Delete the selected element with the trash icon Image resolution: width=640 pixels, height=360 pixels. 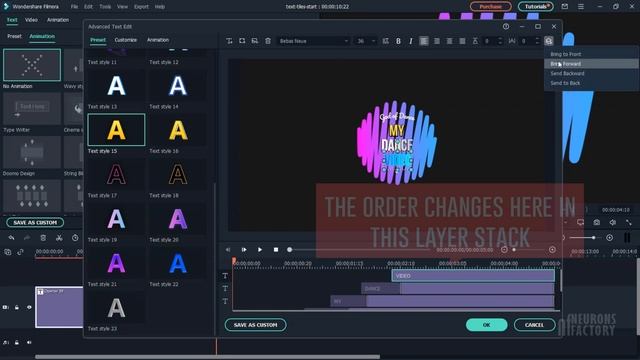pos(268,41)
